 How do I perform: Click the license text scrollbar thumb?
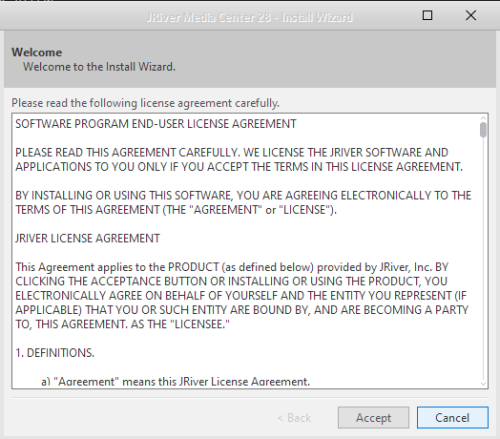click(x=483, y=130)
